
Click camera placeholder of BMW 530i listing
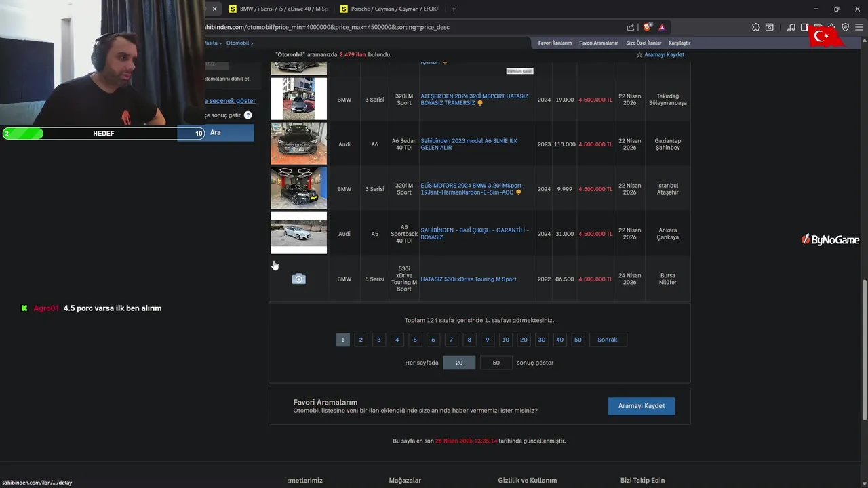click(x=298, y=279)
